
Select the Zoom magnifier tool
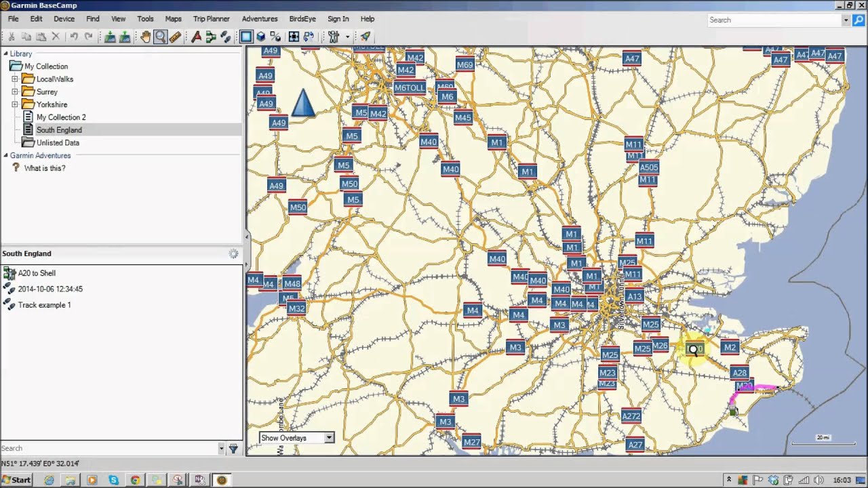(161, 37)
